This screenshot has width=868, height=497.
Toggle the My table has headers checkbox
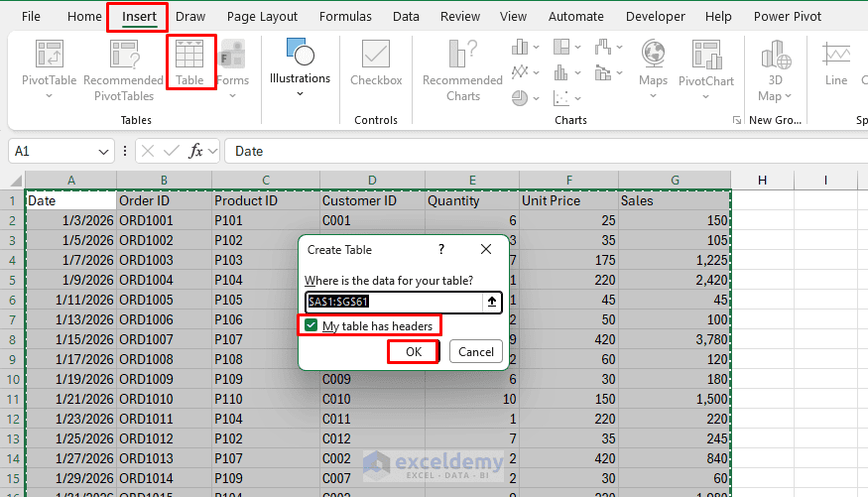point(311,325)
